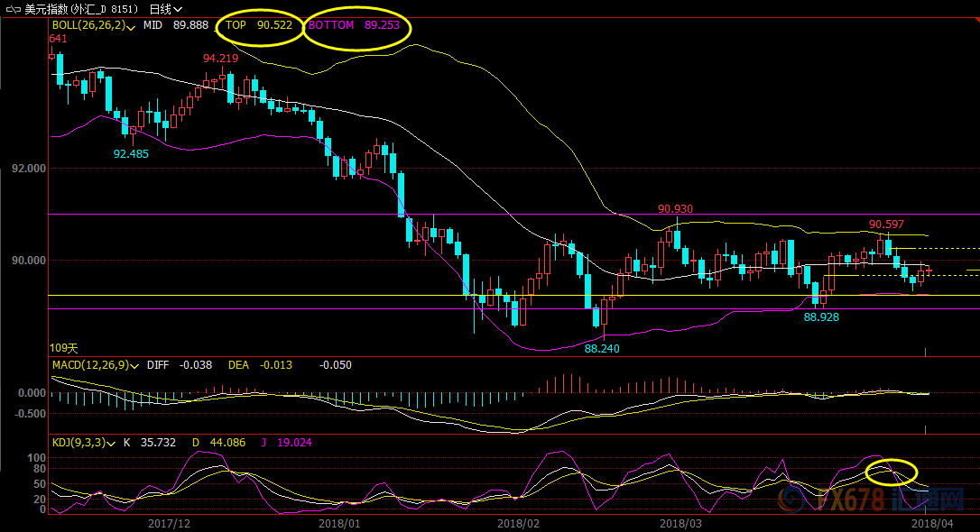Expand the BOLL(26,26,2) indicator dropdown
Image resolution: width=980 pixels, height=532 pixels.
pos(133,26)
